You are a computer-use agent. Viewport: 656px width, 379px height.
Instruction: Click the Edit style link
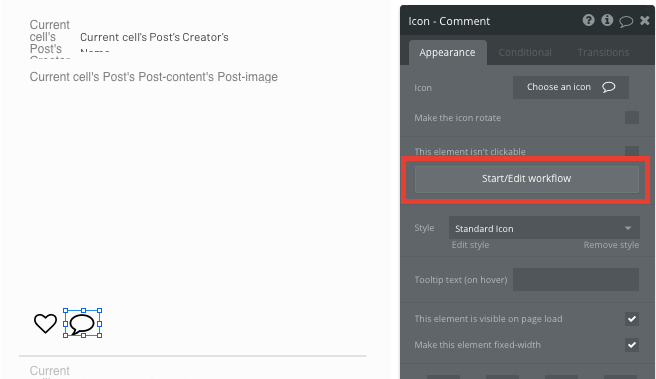(x=470, y=245)
